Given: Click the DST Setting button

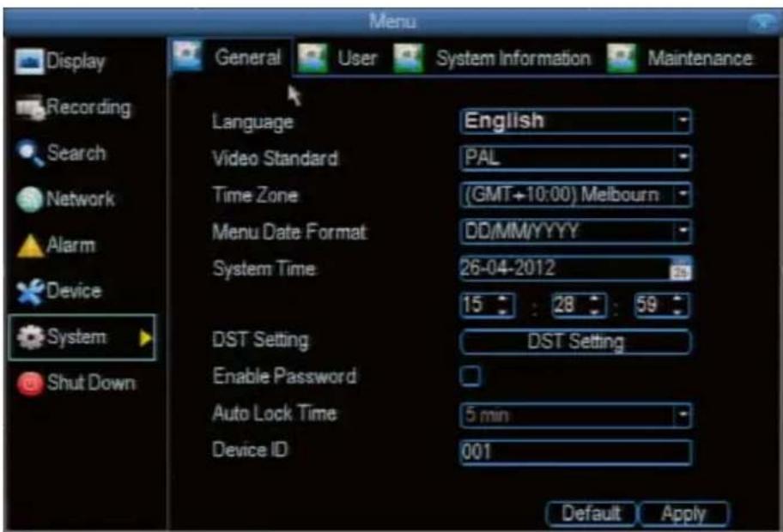Looking at the screenshot, I should pos(576,342).
